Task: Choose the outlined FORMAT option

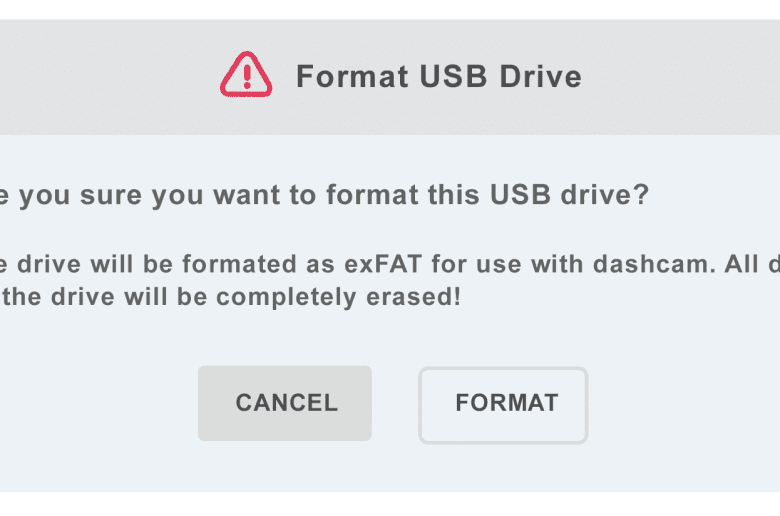Action: (503, 405)
